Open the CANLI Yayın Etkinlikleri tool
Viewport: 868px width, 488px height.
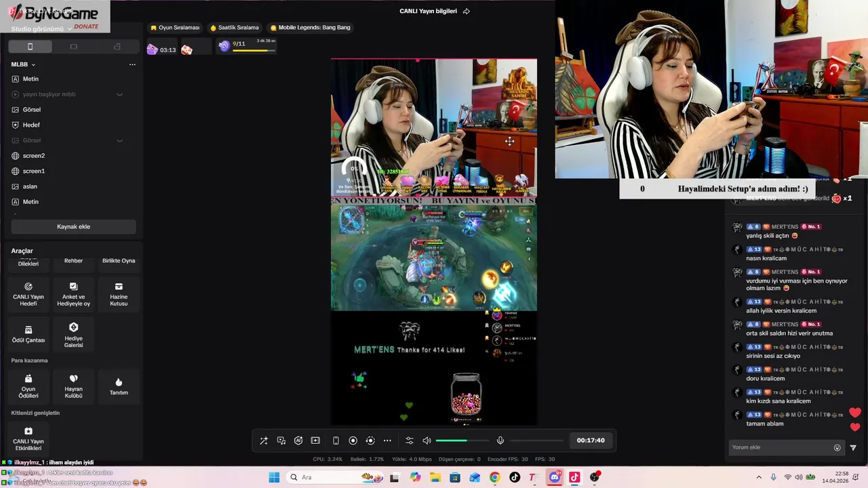[28, 439]
